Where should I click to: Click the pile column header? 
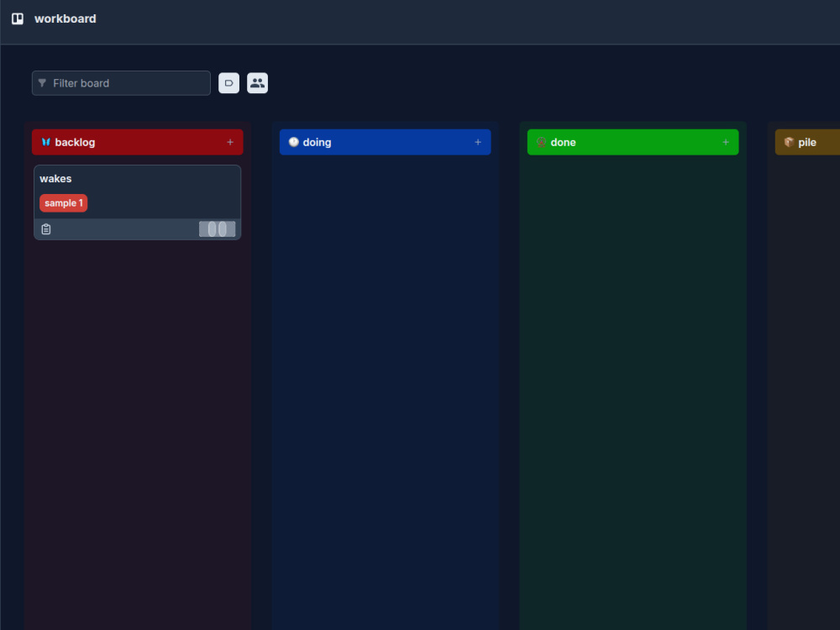pyautogui.click(x=807, y=142)
